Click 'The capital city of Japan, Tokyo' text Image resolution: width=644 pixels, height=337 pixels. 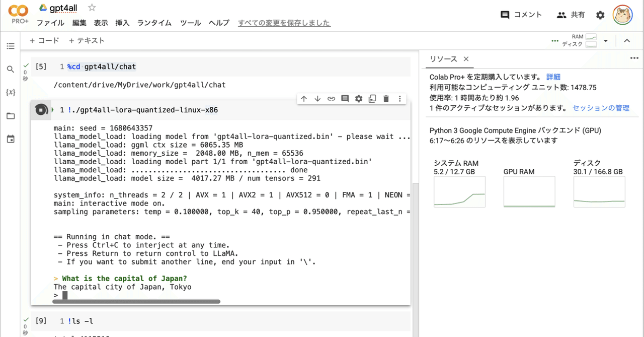pyautogui.click(x=122, y=287)
